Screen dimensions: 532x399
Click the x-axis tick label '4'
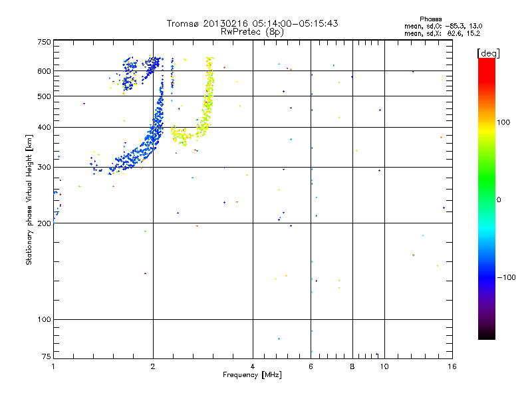coord(253,366)
